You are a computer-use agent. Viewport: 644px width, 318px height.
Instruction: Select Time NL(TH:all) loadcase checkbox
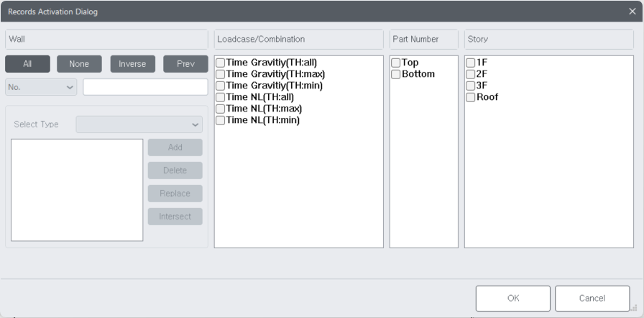221,97
